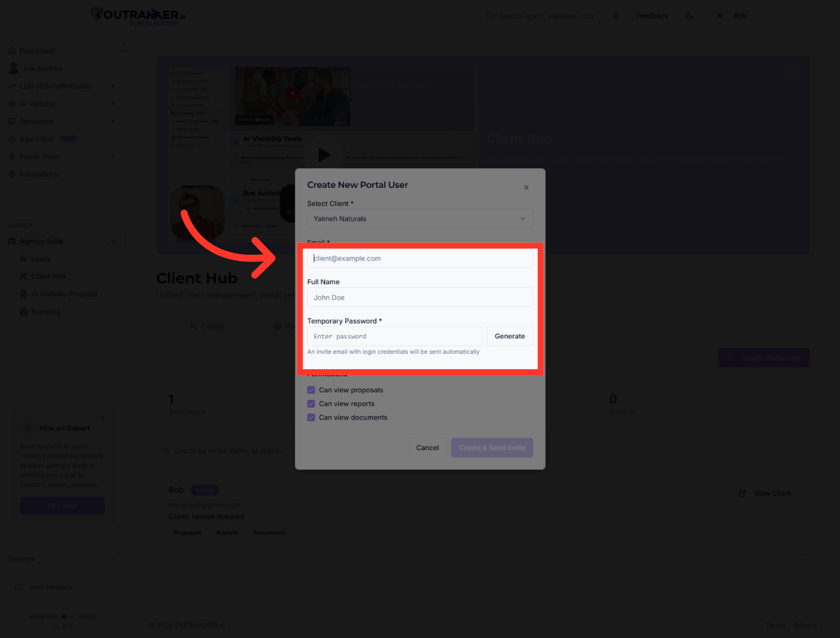Screen dimensions: 840x638
Task: Click inside the Email input field
Action: (419, 258)
